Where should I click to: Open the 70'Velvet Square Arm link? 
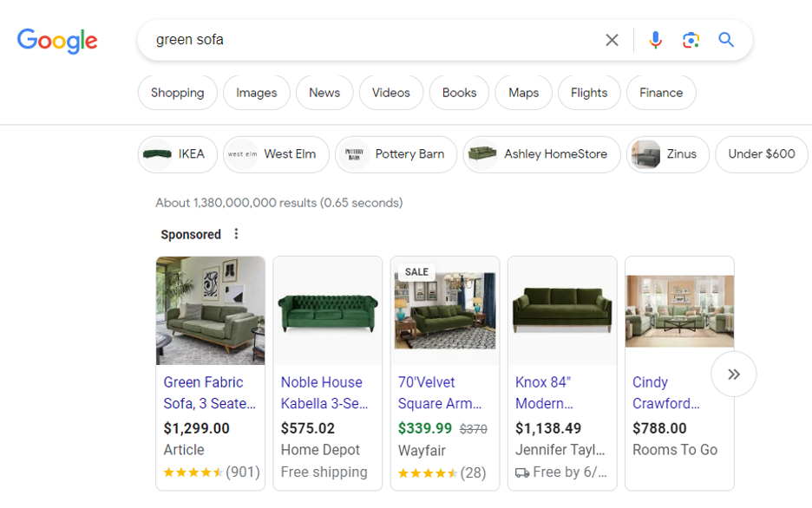pos(440,393)
